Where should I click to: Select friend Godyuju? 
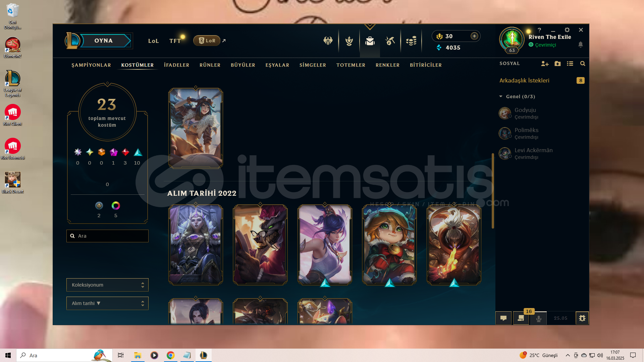pyautogui.click(x=542, y=113)
